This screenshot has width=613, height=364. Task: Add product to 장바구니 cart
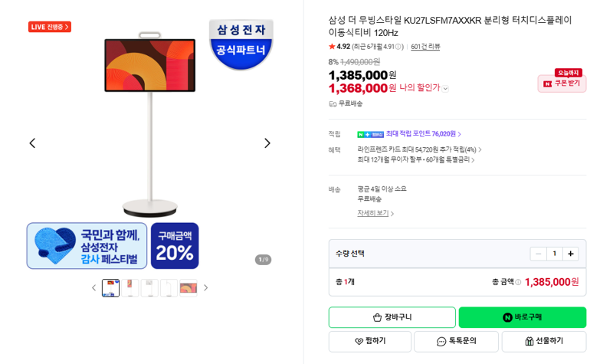(392, 317)
